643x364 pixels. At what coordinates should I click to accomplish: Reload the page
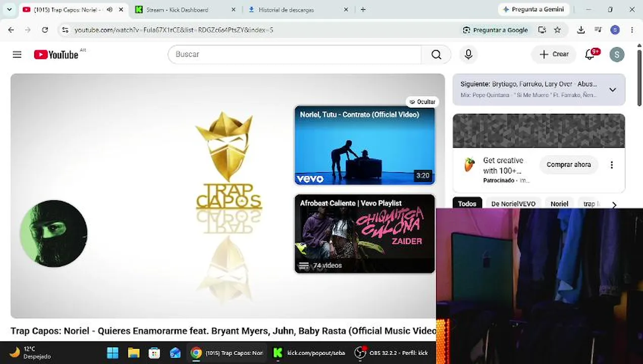pos(45,30)
